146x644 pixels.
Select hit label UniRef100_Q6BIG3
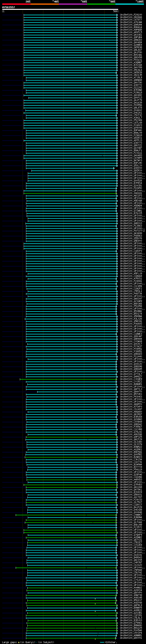pyautogui.click(x=131, y=223)
